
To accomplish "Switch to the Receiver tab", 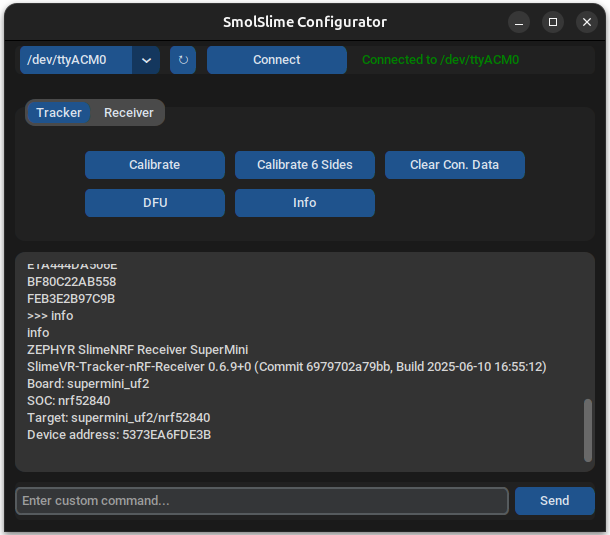I will pyautogui.click(x=129, y=113).
